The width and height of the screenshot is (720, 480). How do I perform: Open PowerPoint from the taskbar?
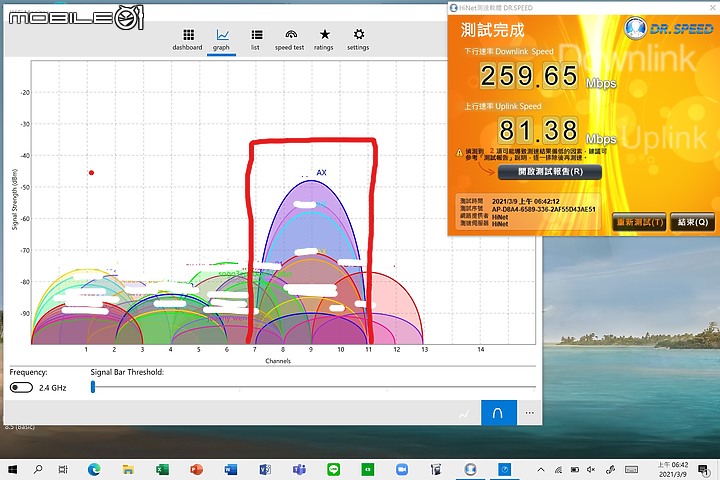point(197,469)
